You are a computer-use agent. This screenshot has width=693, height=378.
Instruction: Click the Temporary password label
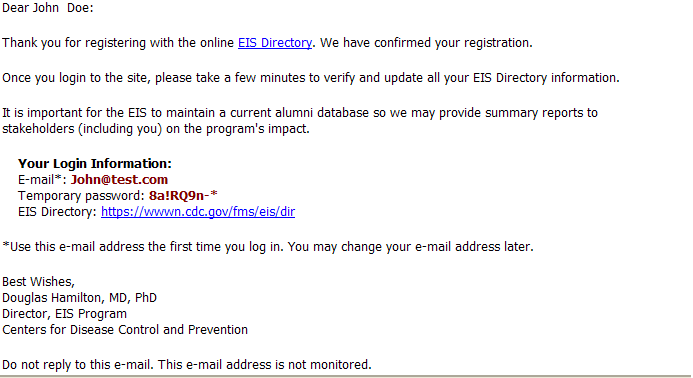pos(81,196)
